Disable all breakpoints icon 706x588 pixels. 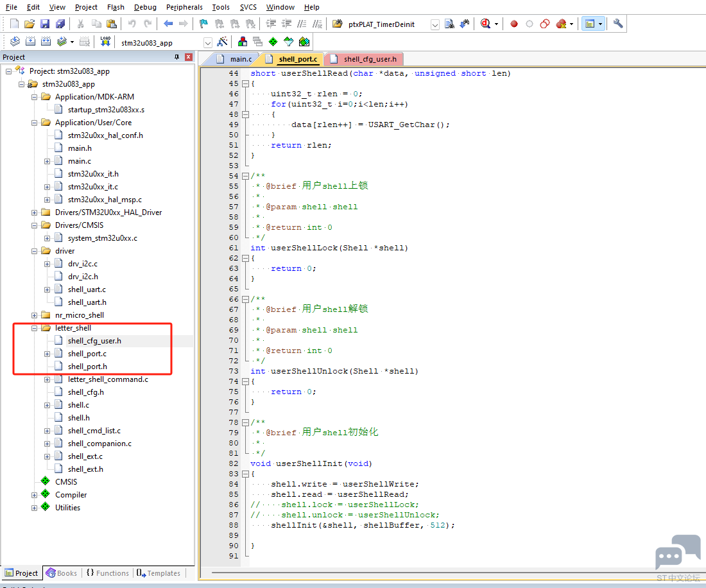545,24
